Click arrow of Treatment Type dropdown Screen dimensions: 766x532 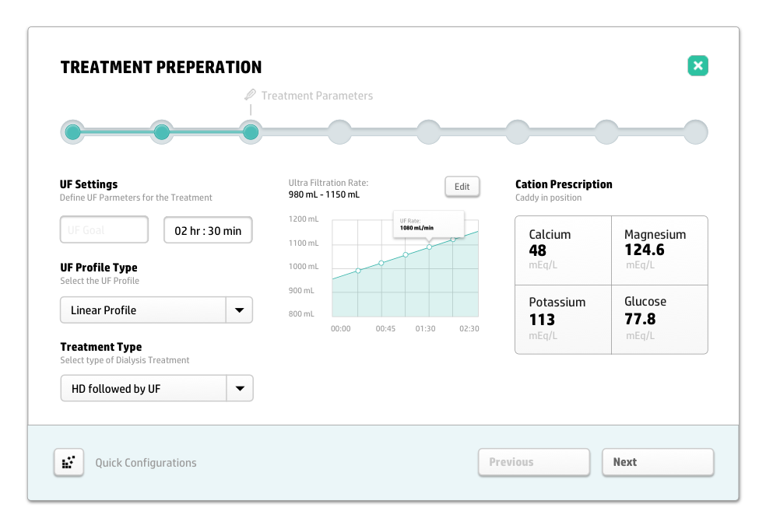click(240, 388)
